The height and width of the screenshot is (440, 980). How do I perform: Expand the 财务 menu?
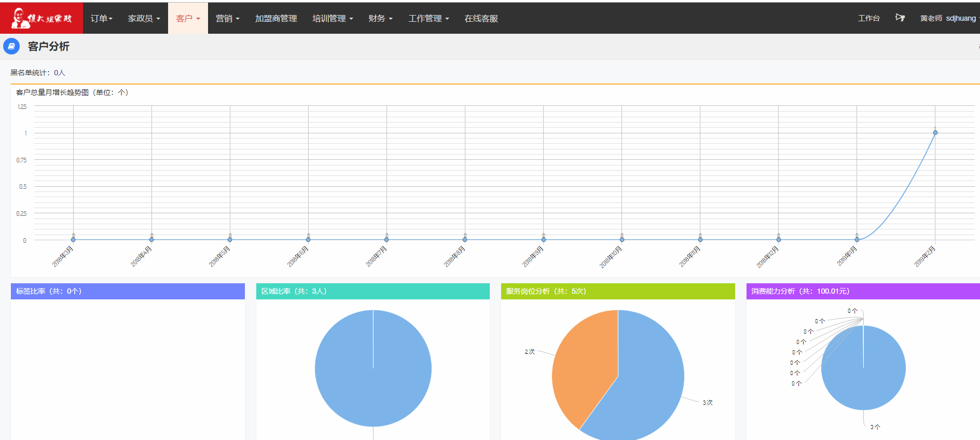click(x=381, y=18)
